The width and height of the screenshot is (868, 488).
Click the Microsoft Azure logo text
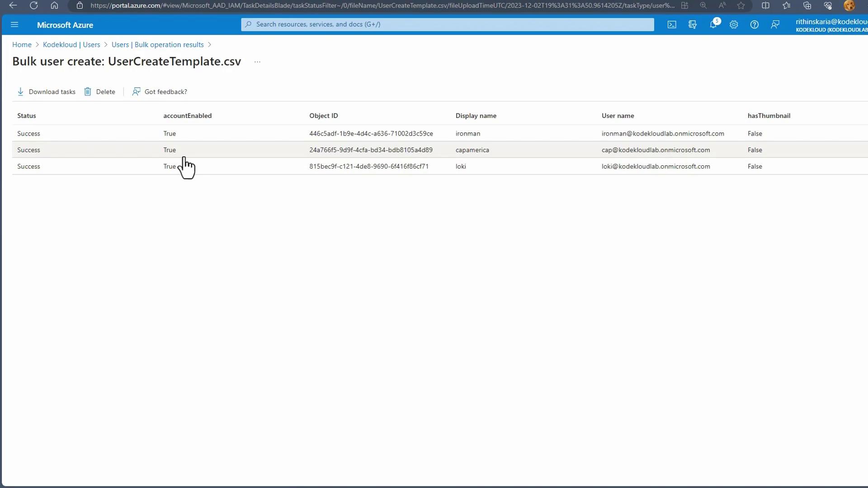(65, 25)
